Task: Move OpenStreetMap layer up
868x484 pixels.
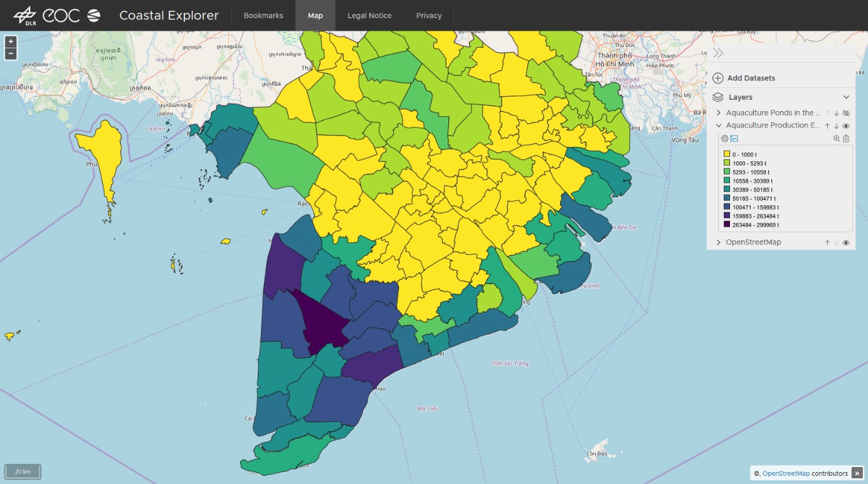Action: pyautogui.click(x=827, y=243)
